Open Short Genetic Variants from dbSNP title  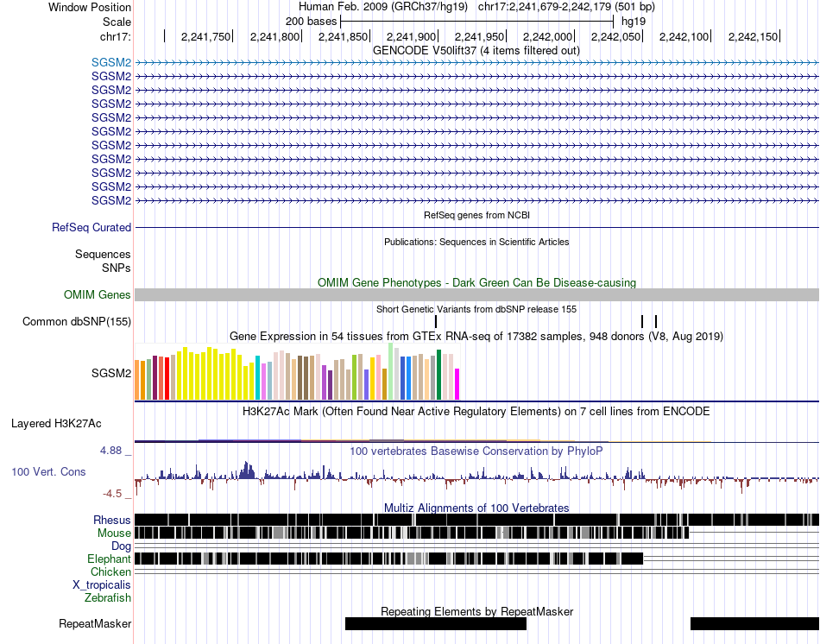(476, 309)
